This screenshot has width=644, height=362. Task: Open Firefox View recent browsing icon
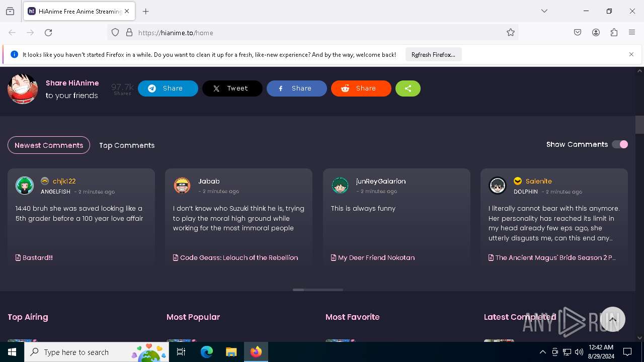click(x=10, y=11)
